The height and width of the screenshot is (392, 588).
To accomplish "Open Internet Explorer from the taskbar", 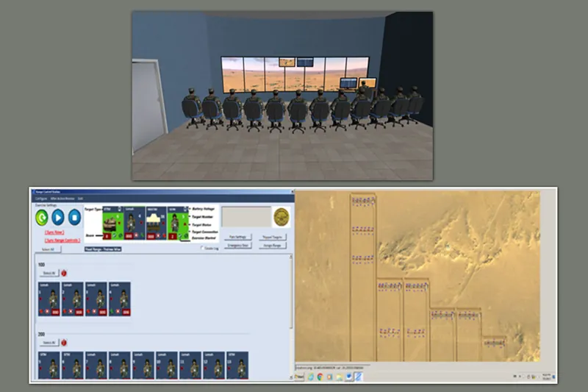I will 310,377.
